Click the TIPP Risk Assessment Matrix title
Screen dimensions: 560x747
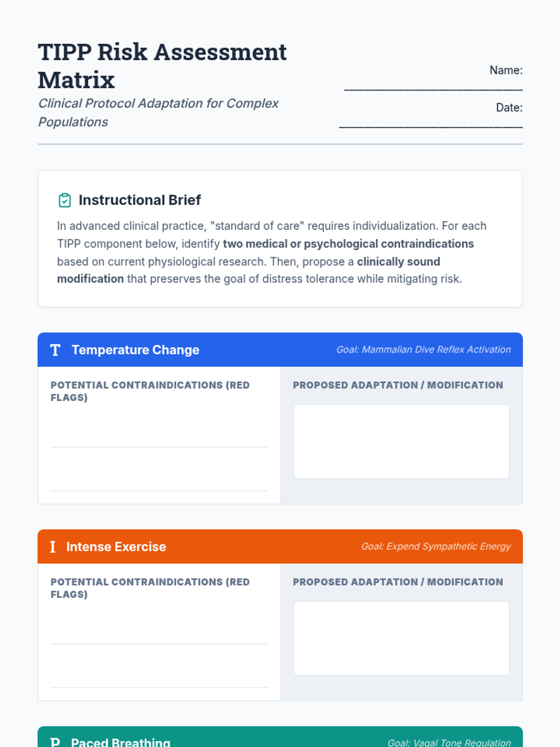click(x=162, y=66)
